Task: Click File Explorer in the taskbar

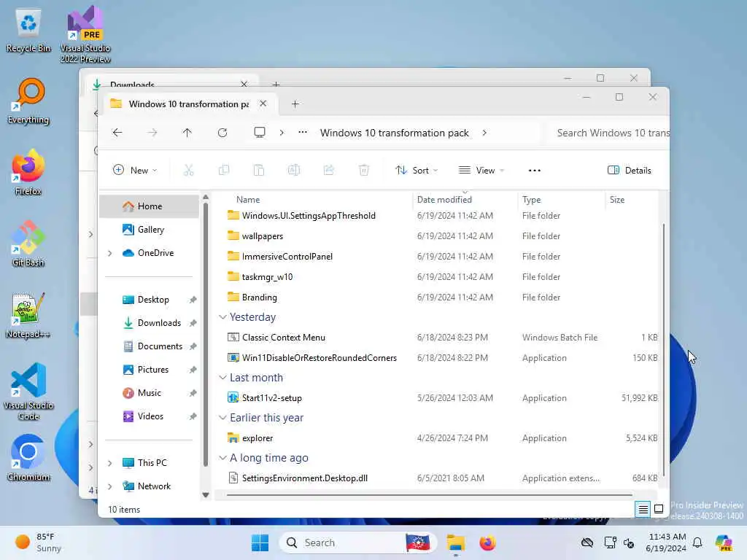Action: 455,542
